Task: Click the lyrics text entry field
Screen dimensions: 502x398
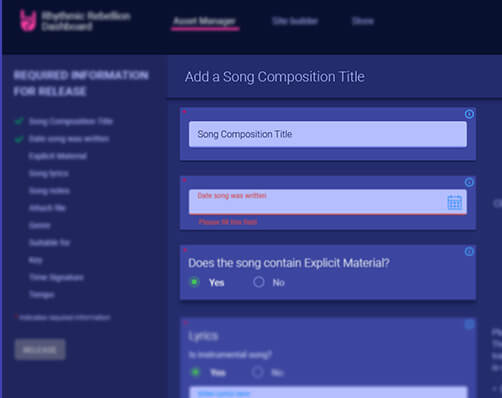Action: pos(328,392)
